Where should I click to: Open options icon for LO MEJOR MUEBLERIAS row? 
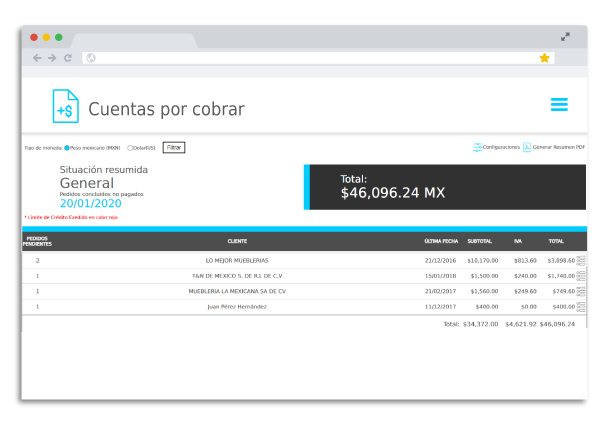click(x=581, y=261)
